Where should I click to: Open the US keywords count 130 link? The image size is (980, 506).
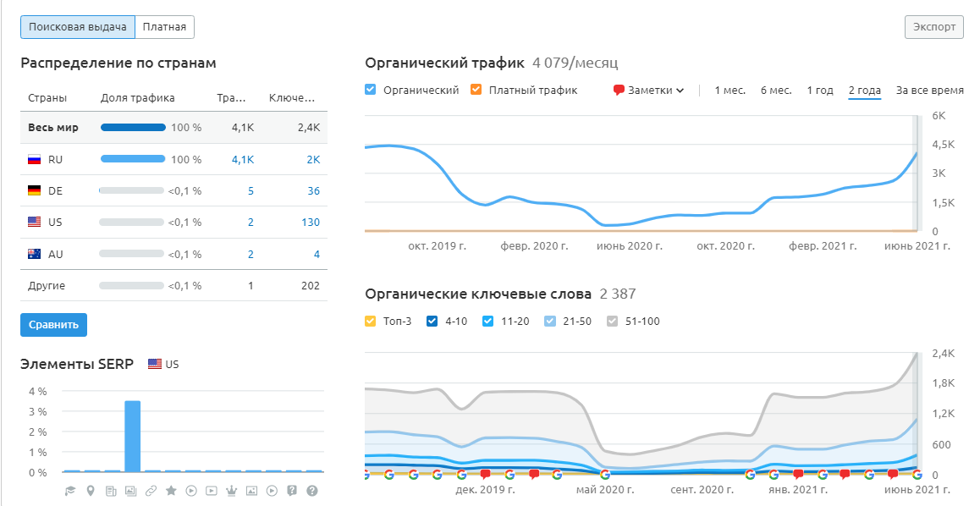(310, 223)
